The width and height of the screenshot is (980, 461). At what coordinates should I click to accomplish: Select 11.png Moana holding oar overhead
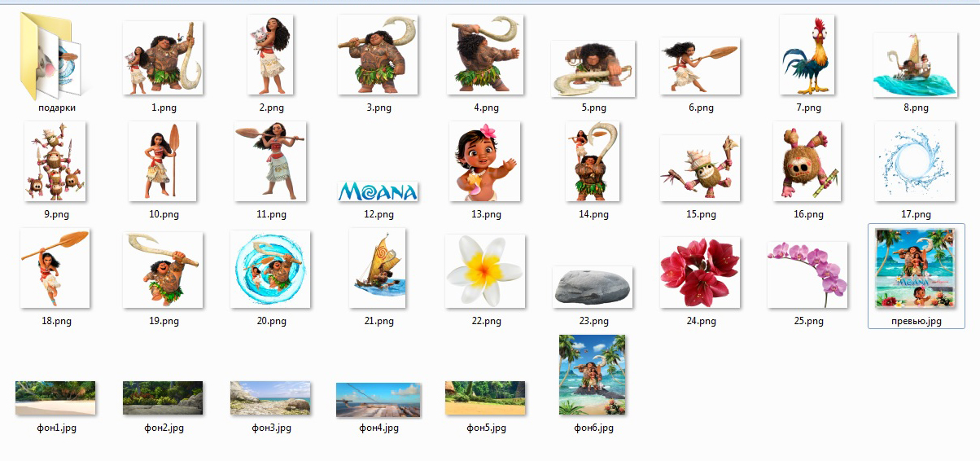pos(271,162)
